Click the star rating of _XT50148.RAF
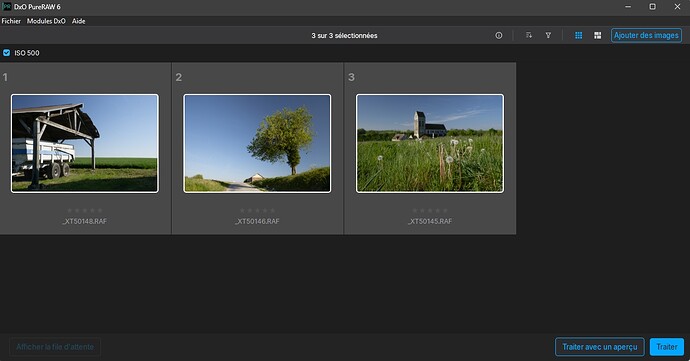This screenshot has width=690, height=361. click(x=84, y=210)
